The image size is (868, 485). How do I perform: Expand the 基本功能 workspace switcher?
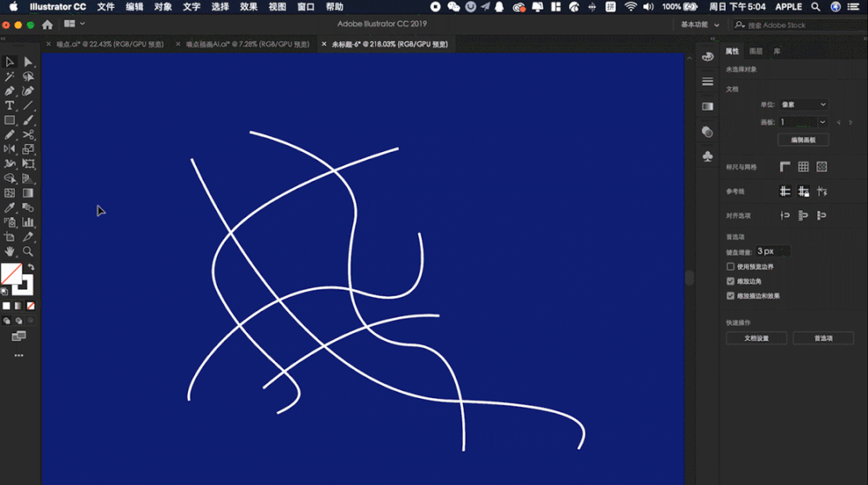click(x=700, y=25)
